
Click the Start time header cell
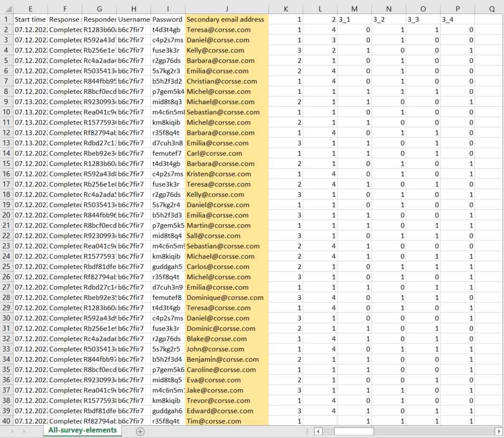(x=30, y=19)
